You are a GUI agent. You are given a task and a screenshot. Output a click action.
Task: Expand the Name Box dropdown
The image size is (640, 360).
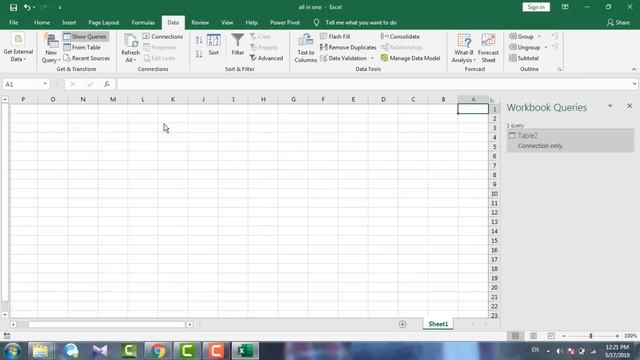point(45,84)
